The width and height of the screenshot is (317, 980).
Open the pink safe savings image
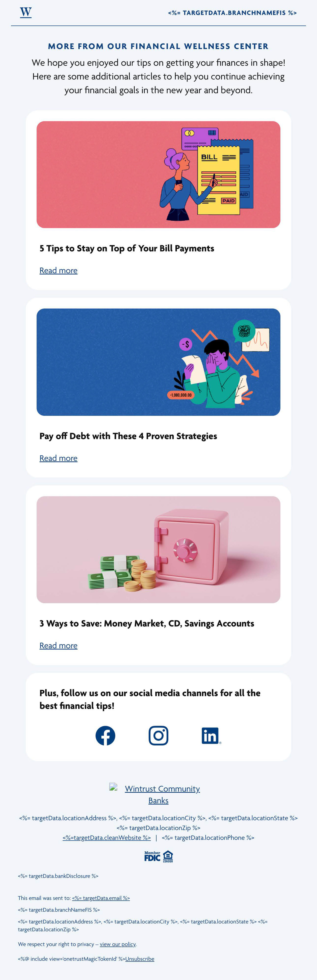[158, 549]
